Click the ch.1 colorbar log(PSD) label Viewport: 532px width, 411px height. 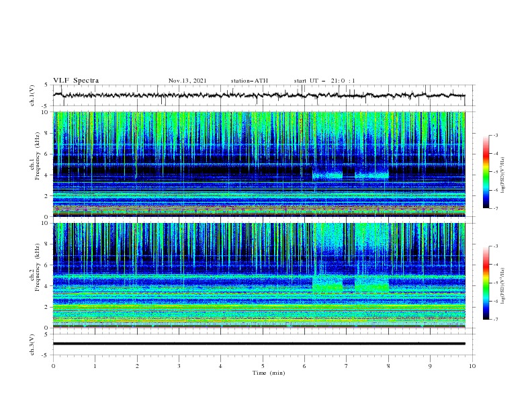coord(502,175)
